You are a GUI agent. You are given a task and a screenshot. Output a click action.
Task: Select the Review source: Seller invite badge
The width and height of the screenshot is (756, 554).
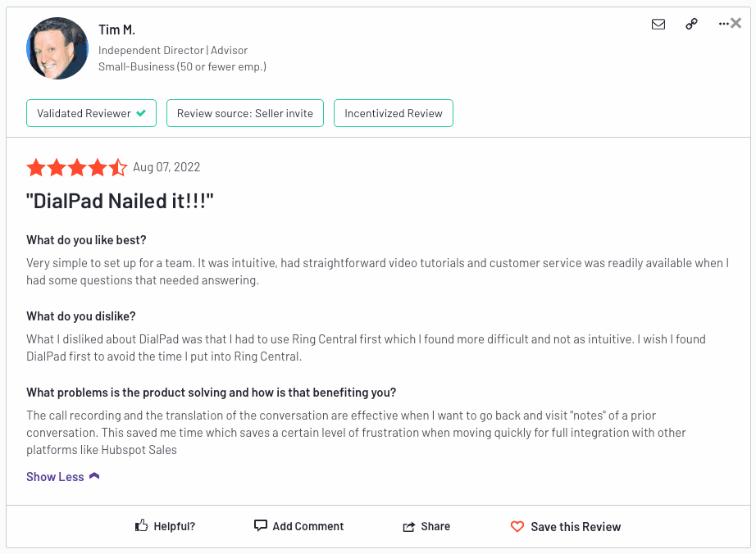245,113
